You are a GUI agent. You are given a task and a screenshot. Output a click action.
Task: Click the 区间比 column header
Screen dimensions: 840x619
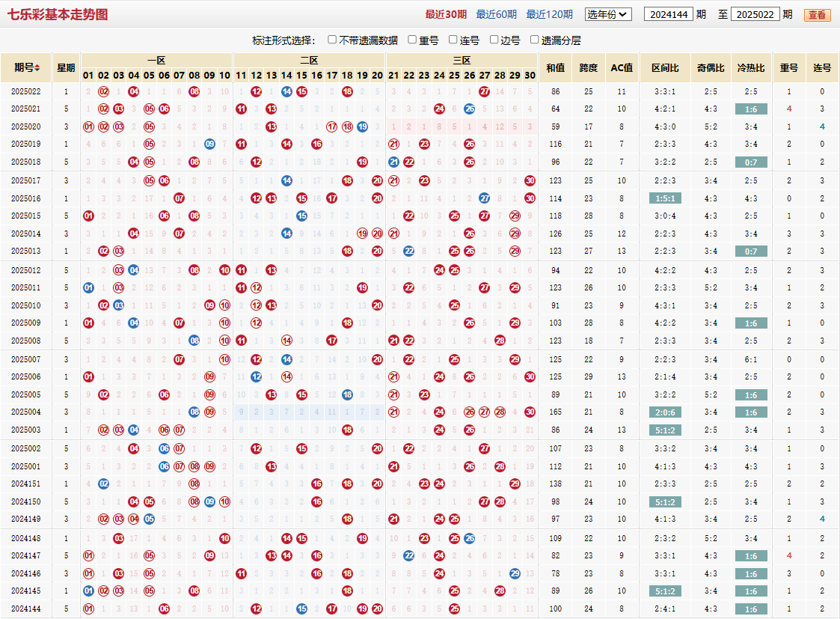665,68
